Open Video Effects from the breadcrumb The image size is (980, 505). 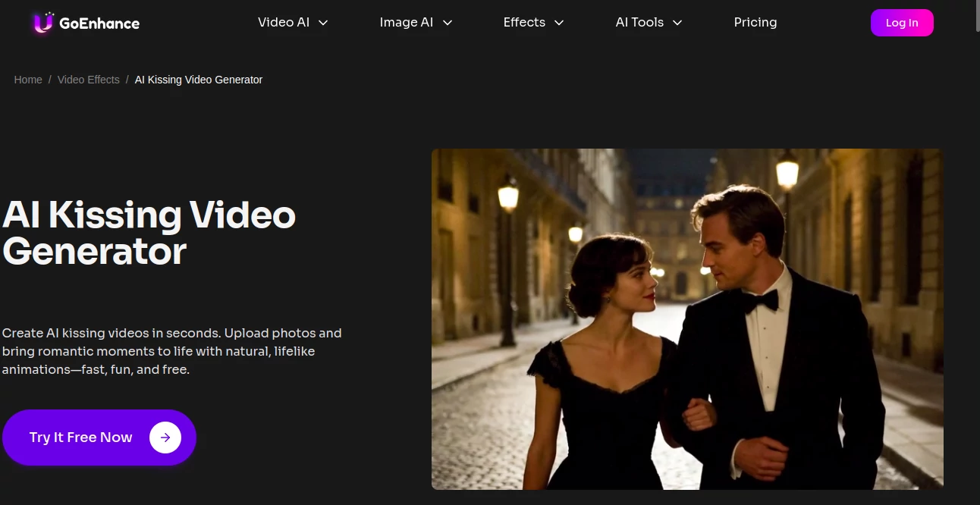[x=88, y=80]
